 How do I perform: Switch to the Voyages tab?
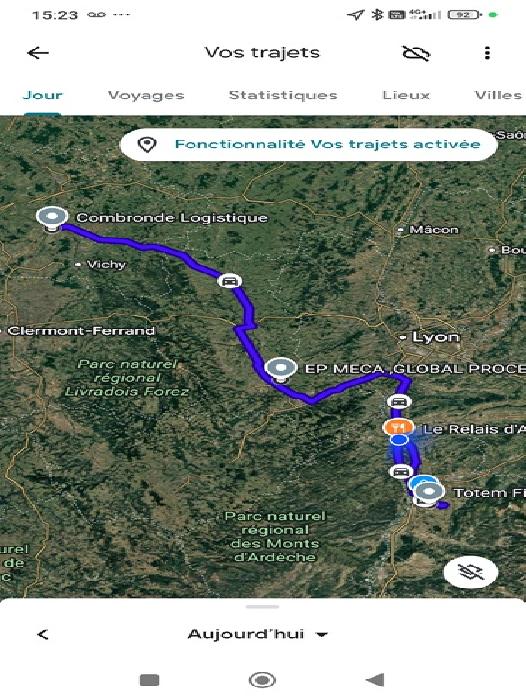pos(146,95)
